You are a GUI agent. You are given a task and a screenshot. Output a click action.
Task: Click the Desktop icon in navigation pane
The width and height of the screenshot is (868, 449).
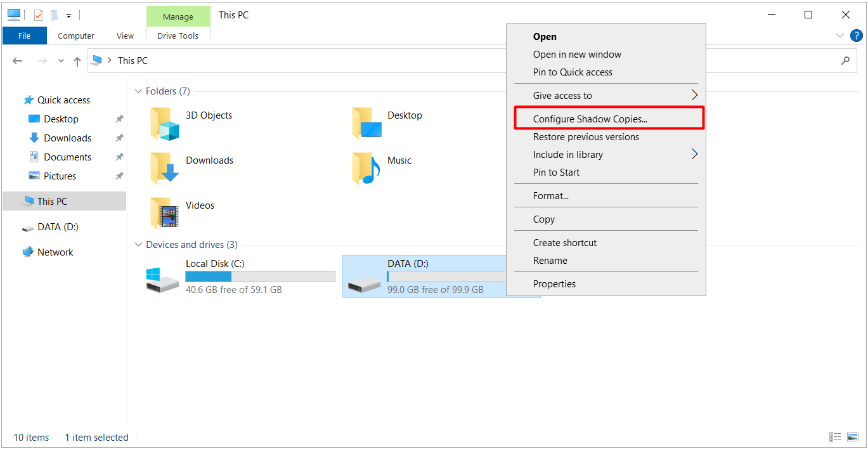pyautogui.click(x=34, y=119)
